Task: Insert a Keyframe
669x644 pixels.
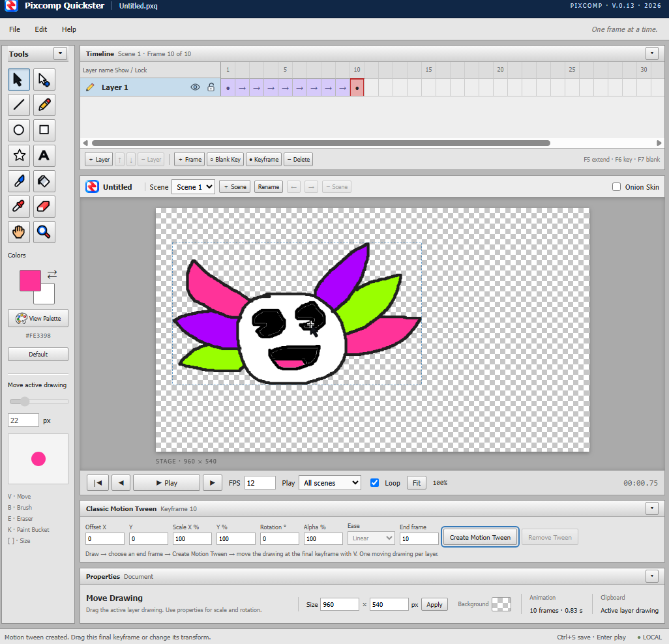Action: [264, 160]
